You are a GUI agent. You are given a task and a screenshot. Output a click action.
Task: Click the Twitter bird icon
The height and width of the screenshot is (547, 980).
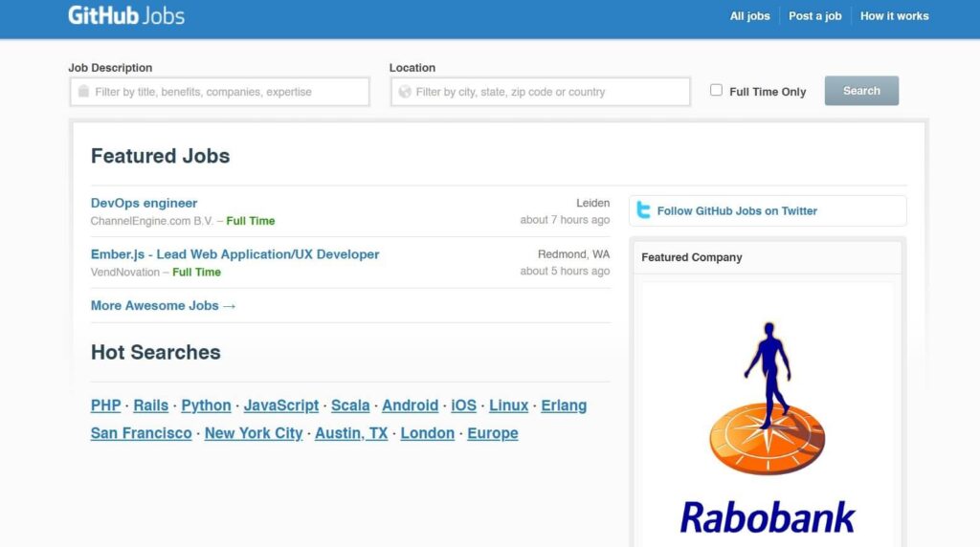[643, 210]
